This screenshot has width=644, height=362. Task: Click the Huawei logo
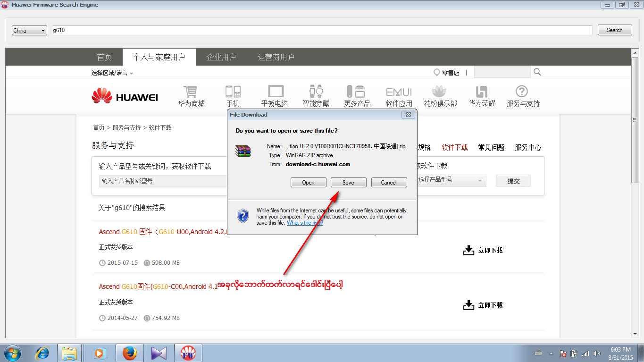[125, 96]
